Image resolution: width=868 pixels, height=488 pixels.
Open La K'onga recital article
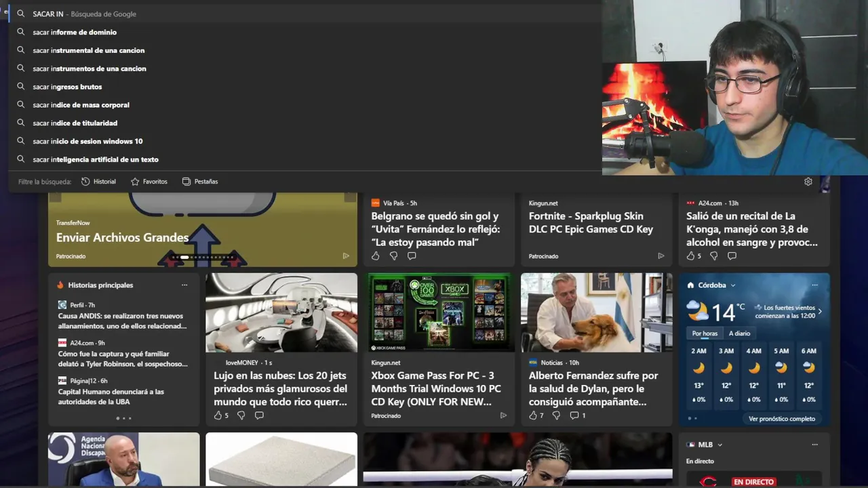(x=752, y=229)
